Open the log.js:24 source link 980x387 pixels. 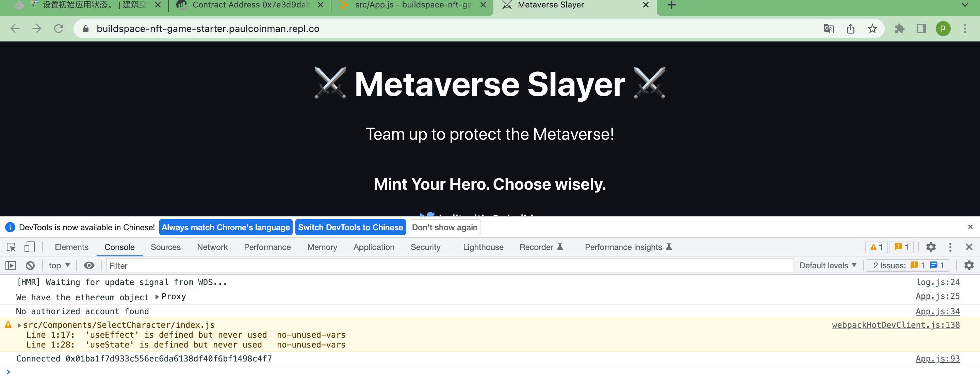[937, 282]
